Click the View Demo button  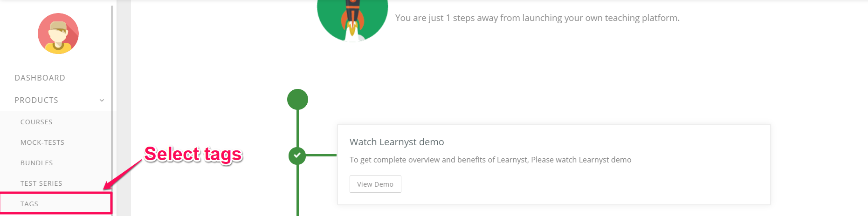click(375, 184)
